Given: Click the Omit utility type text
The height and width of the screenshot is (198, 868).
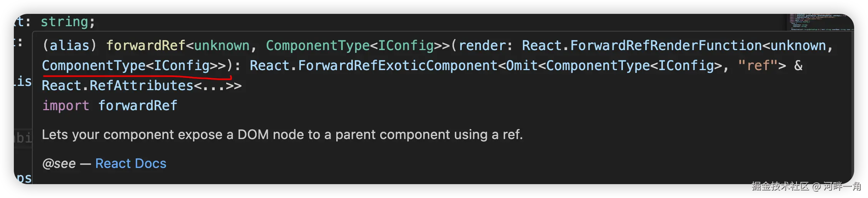Looking at the screenshot, I should pyautogui.click(x=521, y=66).
